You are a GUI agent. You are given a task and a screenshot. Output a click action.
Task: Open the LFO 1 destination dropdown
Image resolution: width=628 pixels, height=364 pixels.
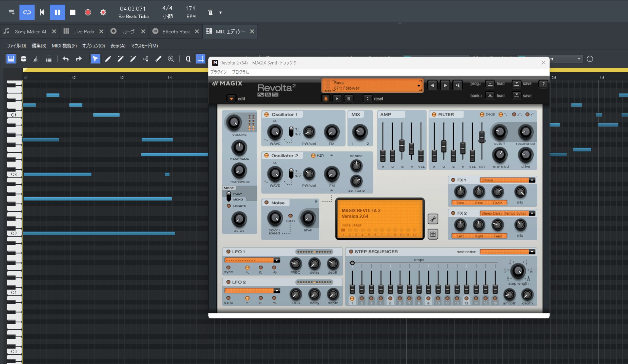[x=252, y=260]
